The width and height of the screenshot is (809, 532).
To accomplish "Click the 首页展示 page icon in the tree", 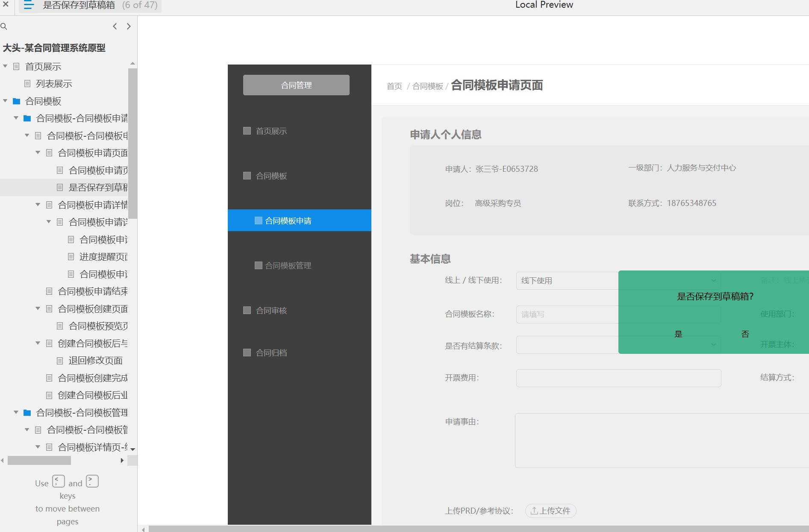I will click(17, 66).
